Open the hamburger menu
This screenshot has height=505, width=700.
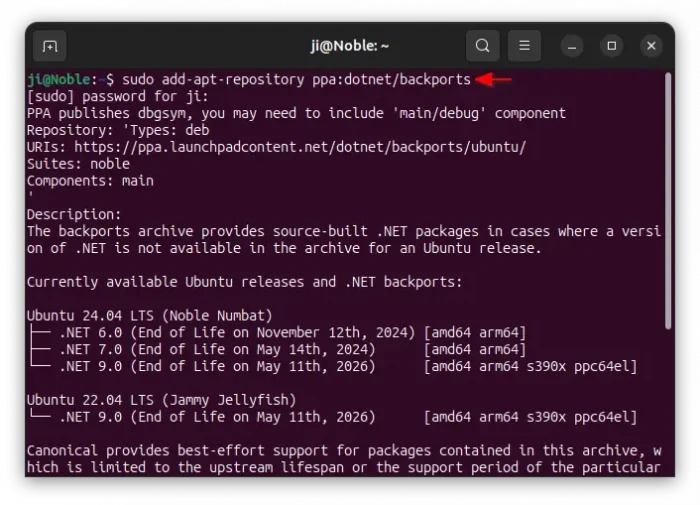click(x=525, y=46)
